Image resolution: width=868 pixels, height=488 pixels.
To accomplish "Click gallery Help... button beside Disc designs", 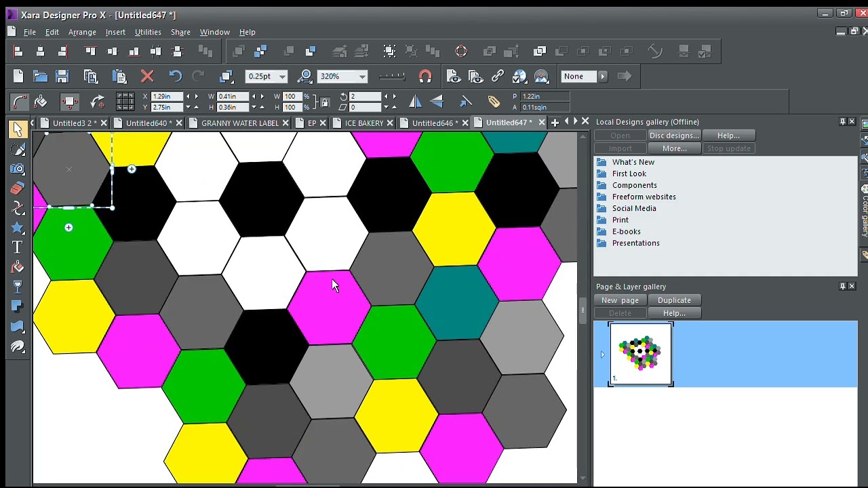I will coord(728,136).
